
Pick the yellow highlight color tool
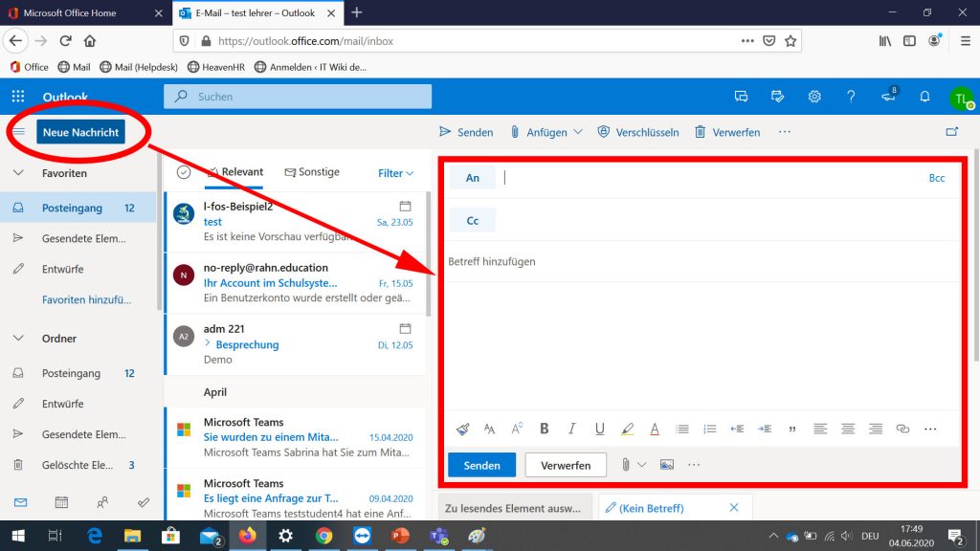[628, 430]
